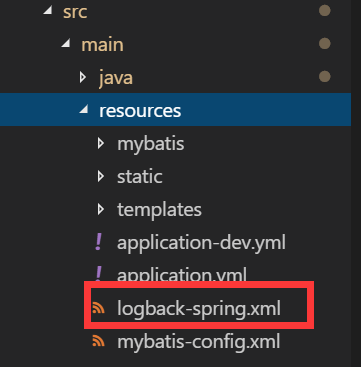This screenshot has width=361, height=367.
Task: Open the logback-spring.xml file
Action: 199,309
